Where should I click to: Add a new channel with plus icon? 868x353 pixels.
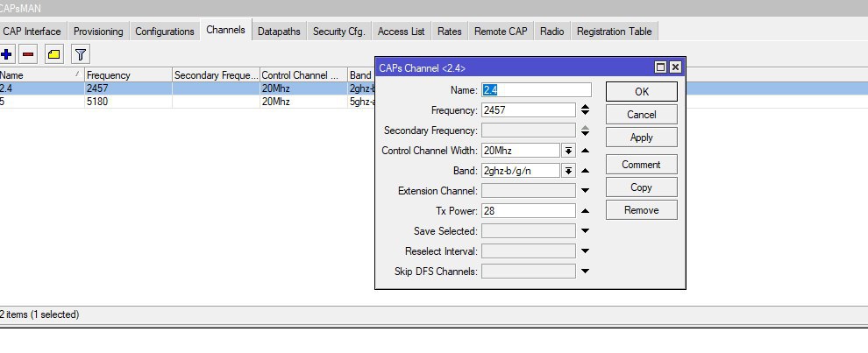7,54
